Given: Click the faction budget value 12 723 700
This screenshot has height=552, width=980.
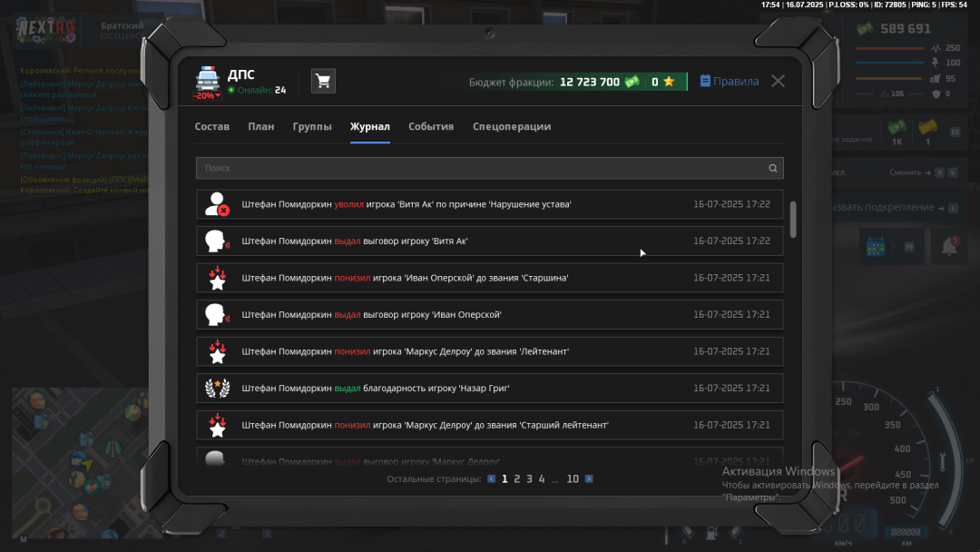Looking at the screenshot, I should point(590,82).
